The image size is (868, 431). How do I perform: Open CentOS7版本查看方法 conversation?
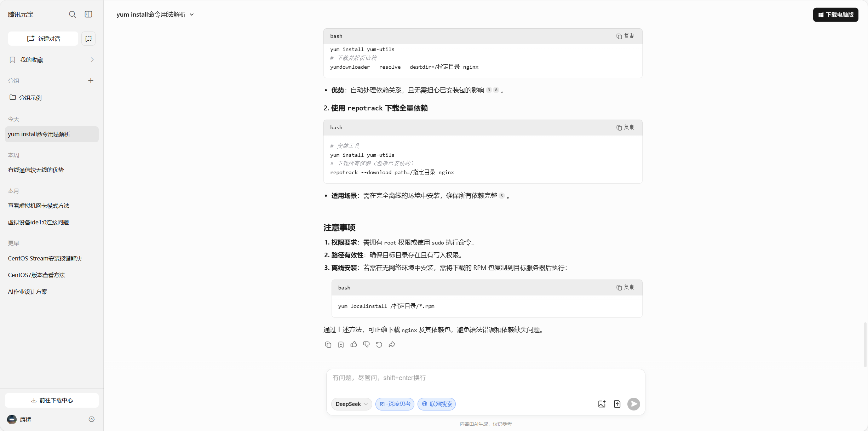pos(36,275)
